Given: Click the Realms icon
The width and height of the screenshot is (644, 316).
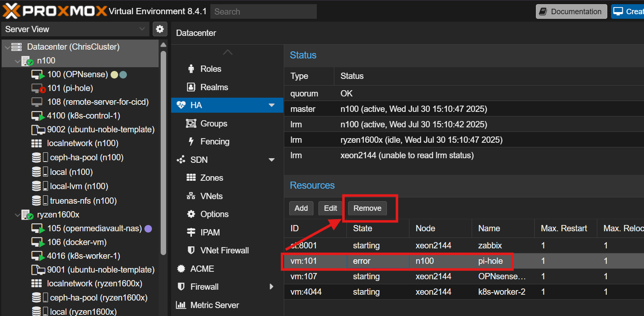Looking at the screenshot, I should pyautogui.click(x=191, y=87).
